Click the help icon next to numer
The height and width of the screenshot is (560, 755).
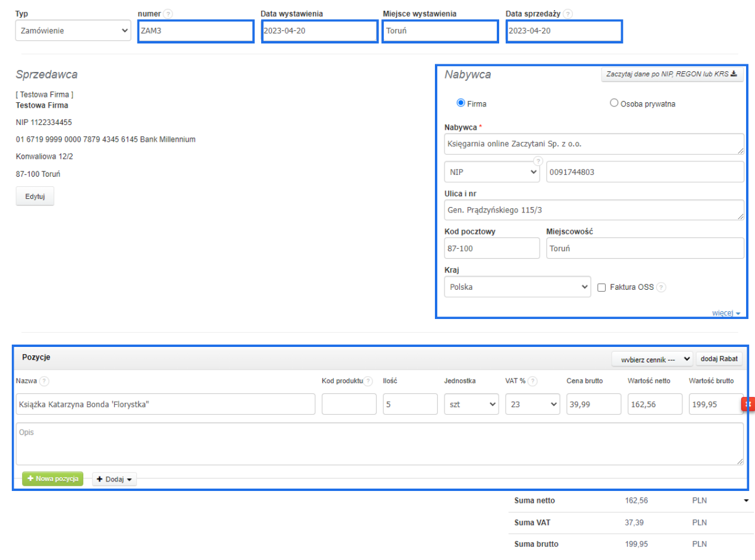[x=168, y=14]
